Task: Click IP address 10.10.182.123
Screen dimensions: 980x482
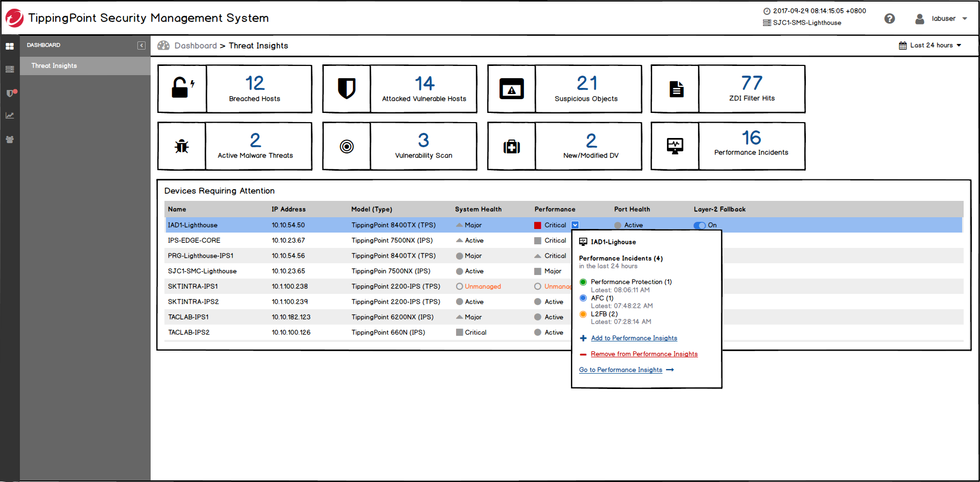Action: pos(291,317)
